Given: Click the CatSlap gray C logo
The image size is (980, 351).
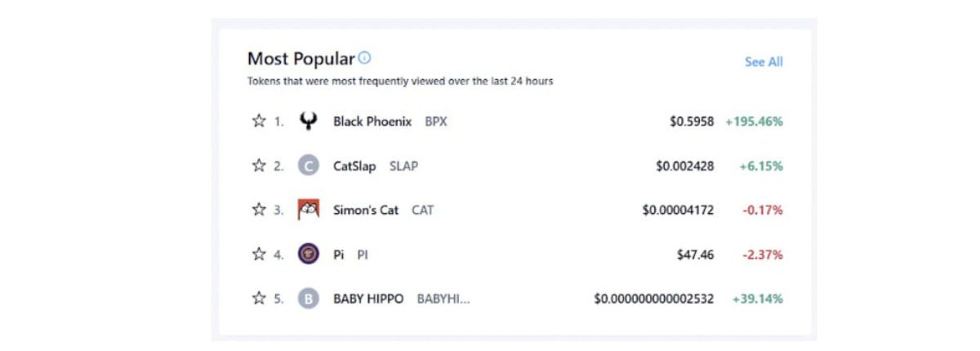Looking at the screenshot, I should click(x=308, y=166).
